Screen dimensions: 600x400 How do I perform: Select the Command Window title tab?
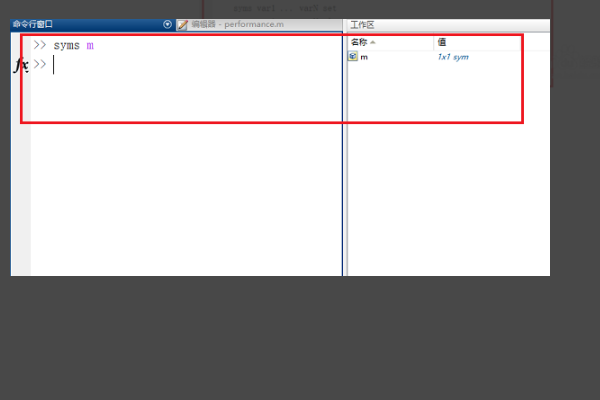[33, 24]
